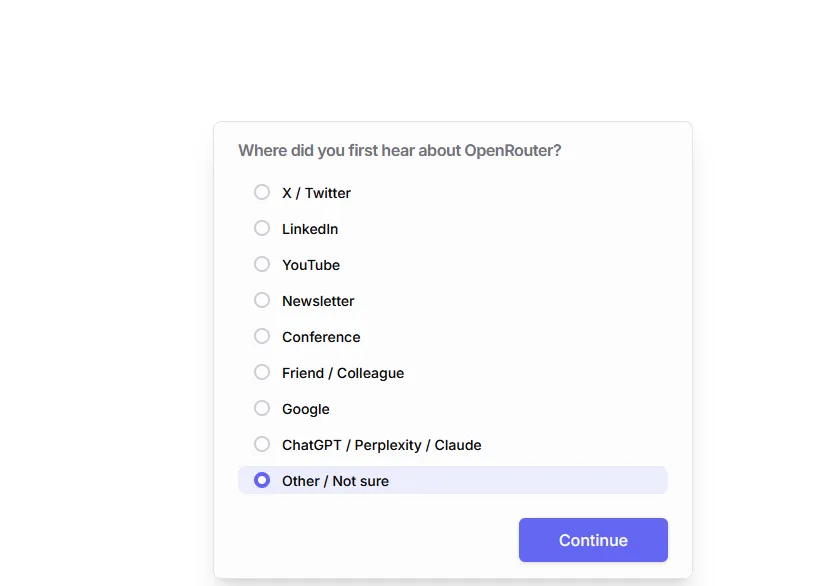Viewport: 827px width, 586px height.
Task: Pick the ChatGPT / Perplexity / Claude radio button
Action: pyautogui.click(x=262, y=444)
